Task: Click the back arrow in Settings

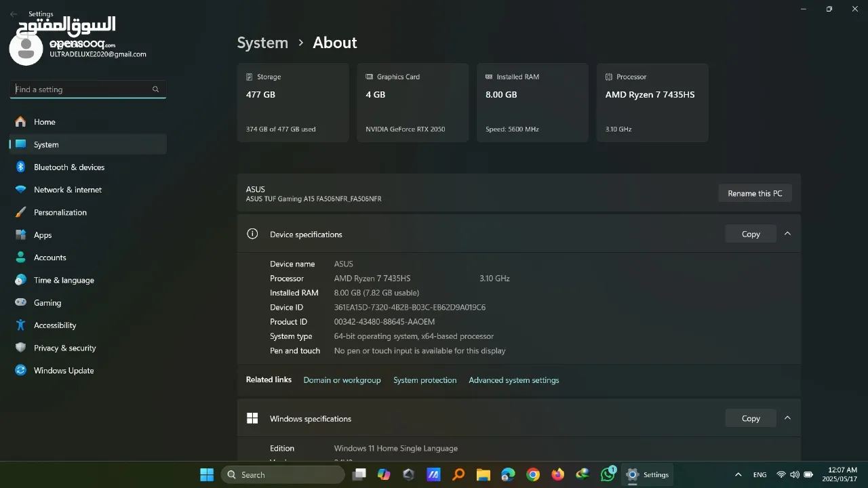Action: 14,14
